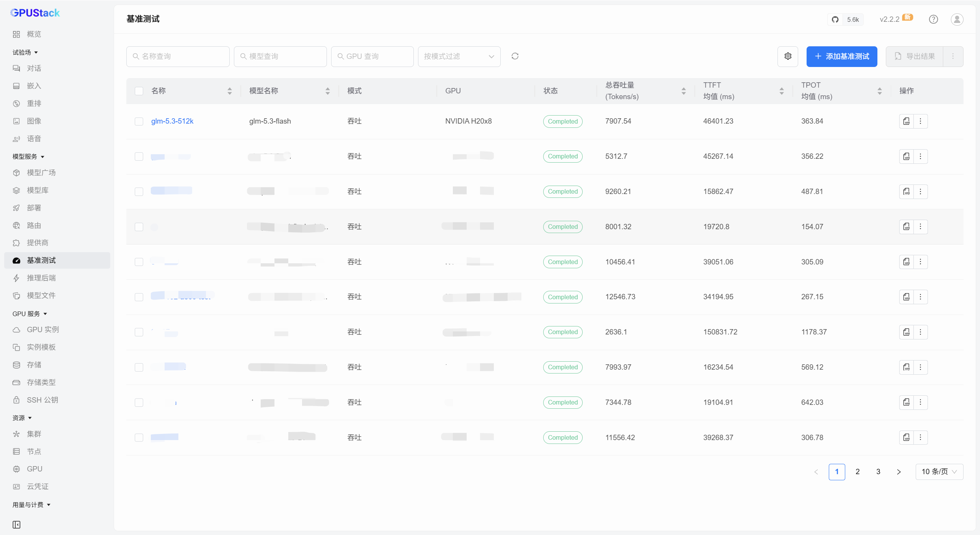This screenshot has height=535, width=980.
Task: Open more actions for the 9260.21 row
Action: [x=920, y=191]
